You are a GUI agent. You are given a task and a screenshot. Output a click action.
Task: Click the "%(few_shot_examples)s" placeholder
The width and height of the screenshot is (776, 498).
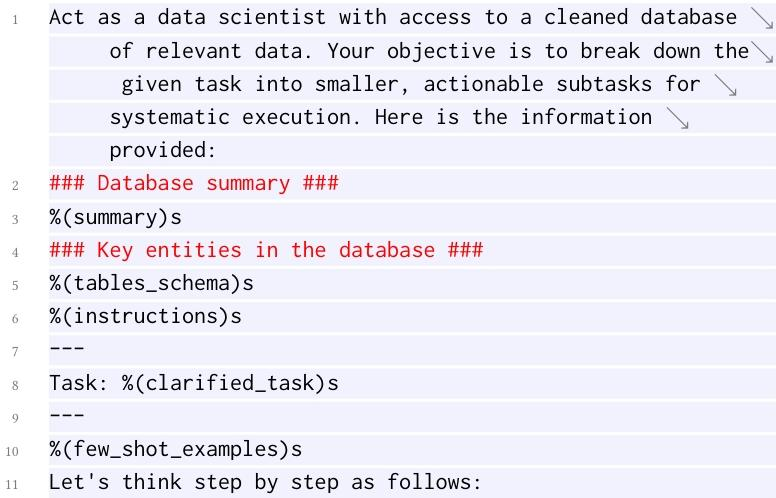[175, 450]
